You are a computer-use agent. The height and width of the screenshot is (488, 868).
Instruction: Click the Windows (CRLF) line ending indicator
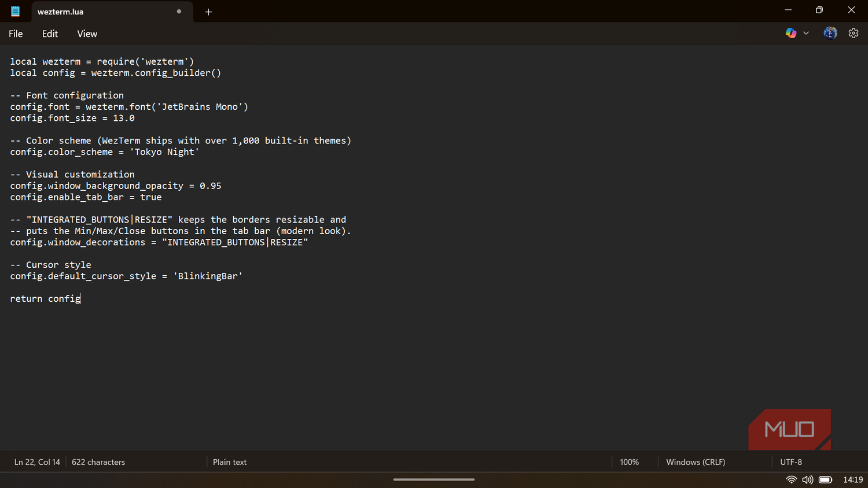(696, 462)
